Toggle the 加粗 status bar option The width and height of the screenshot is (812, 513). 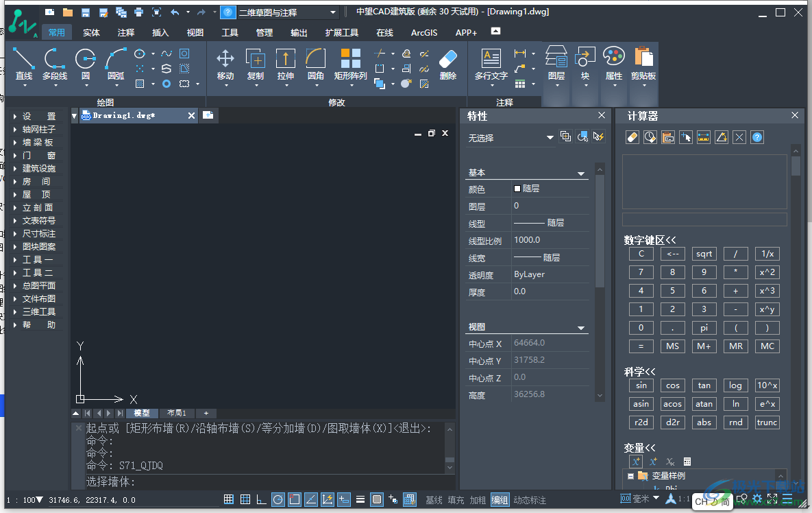point(478,500)
